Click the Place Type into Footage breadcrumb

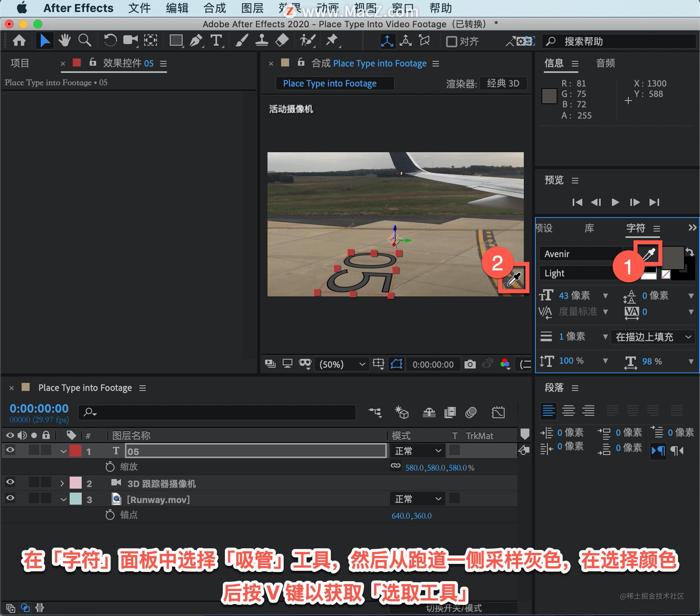(335, 83)
